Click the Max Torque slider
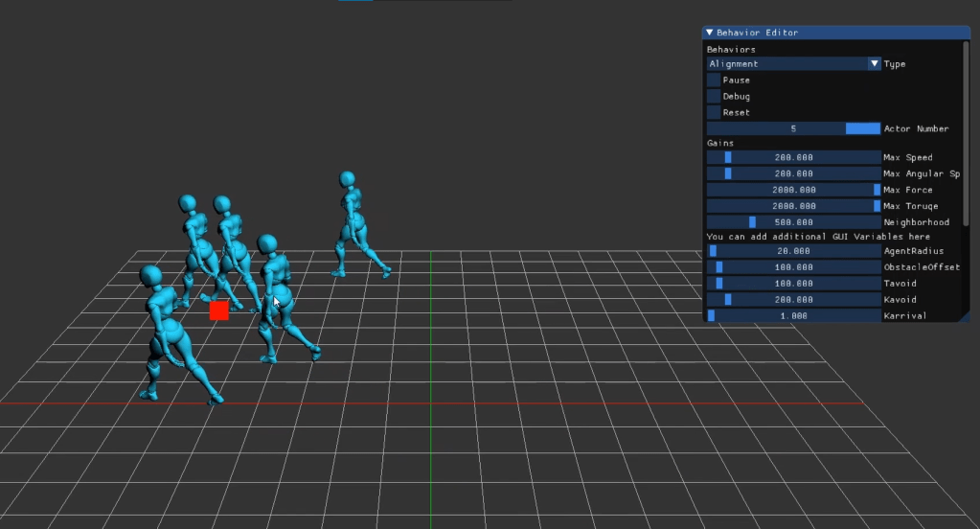980x529 pixels. [793, 206]
